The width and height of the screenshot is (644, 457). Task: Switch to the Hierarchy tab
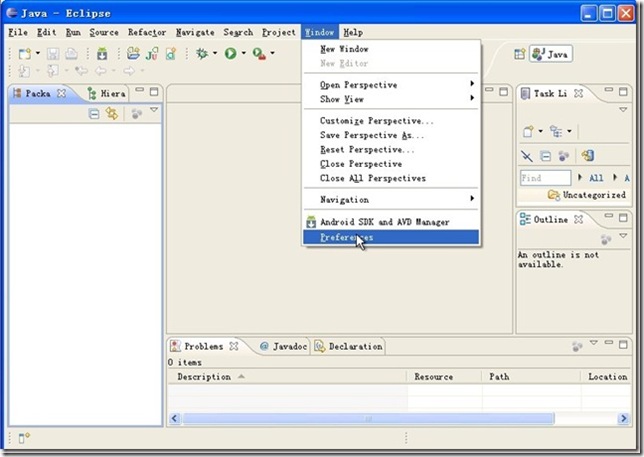[107, 94]
